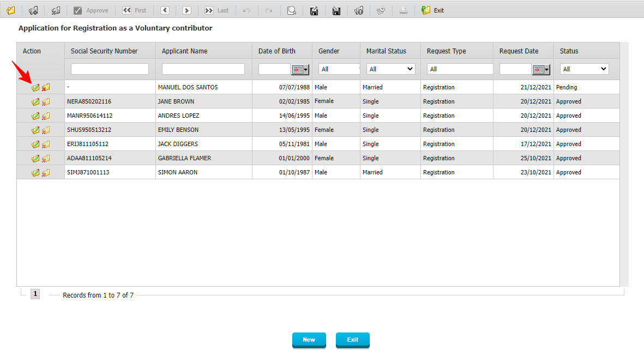Click the Approve checkmark toolbar button

click(x=91, y=10)
